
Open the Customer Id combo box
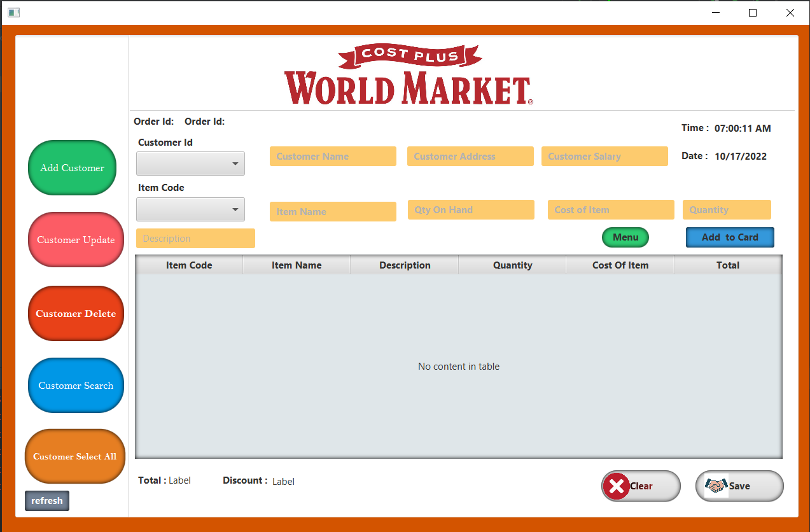(190, 164)
